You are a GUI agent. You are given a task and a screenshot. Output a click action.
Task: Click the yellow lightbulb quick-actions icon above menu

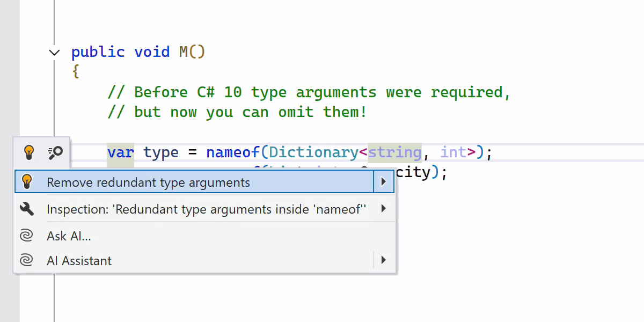pyautogui.click(x=29, y=153)
